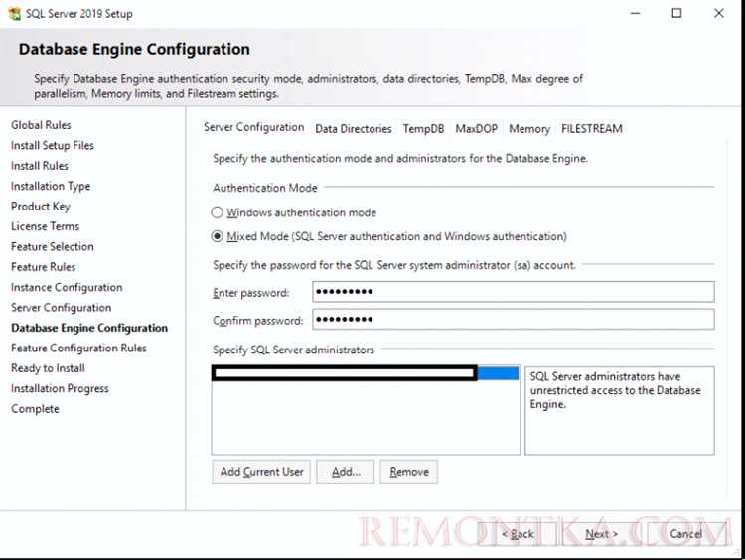The height and width of the screenshot is (560, 745).
Task: Click the Add... button
Action: 346,472
